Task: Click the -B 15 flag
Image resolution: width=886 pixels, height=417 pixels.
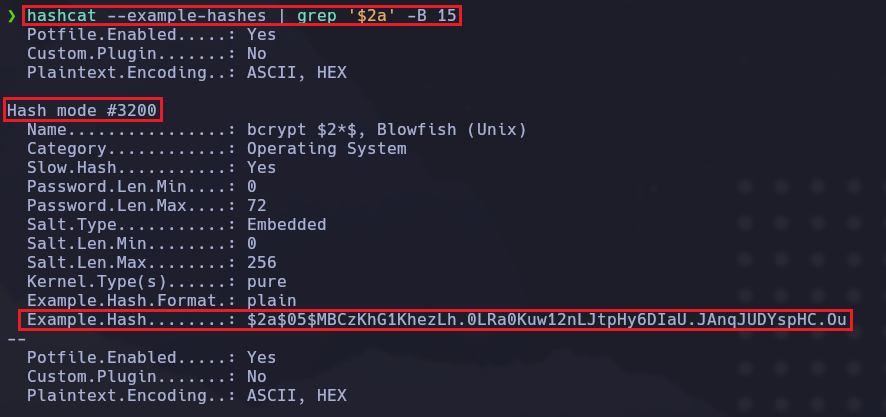Action: (420, 16)
